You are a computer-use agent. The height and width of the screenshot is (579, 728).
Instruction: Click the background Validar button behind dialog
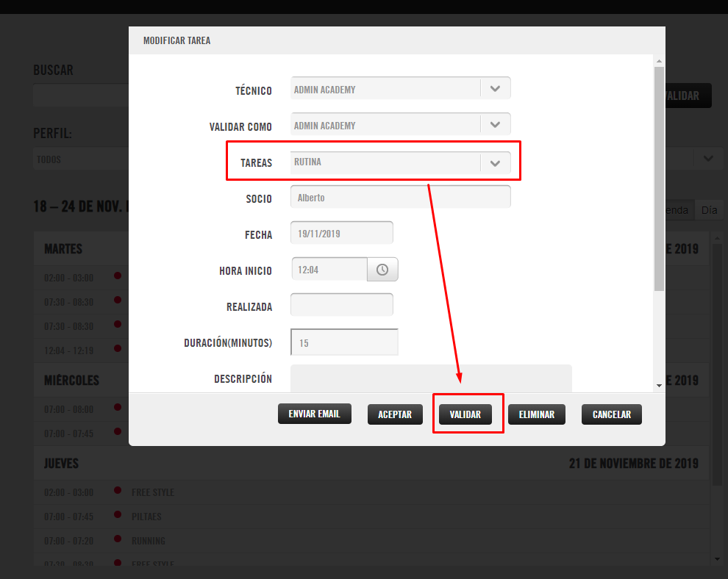click(688, 96)
